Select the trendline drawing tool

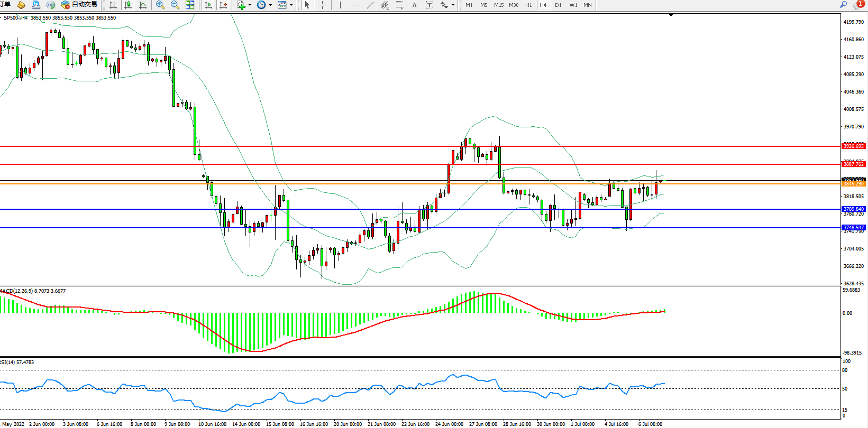(370, 5)
